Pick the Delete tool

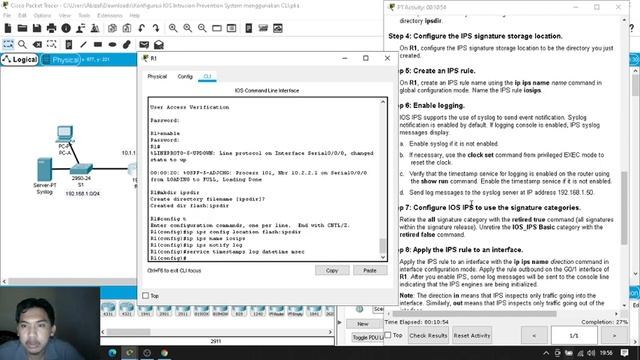pos(37,44)
